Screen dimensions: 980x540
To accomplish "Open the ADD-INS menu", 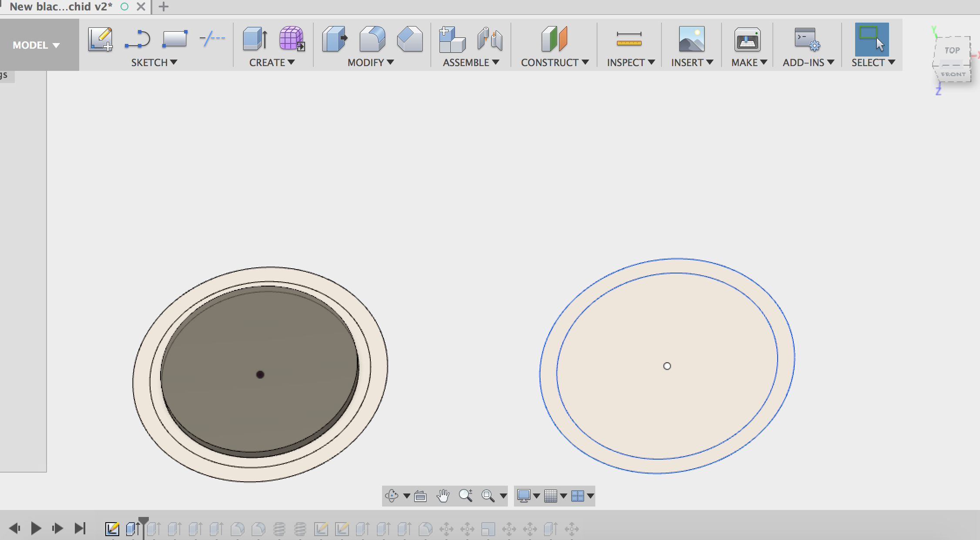I will (x=809, y=63).
